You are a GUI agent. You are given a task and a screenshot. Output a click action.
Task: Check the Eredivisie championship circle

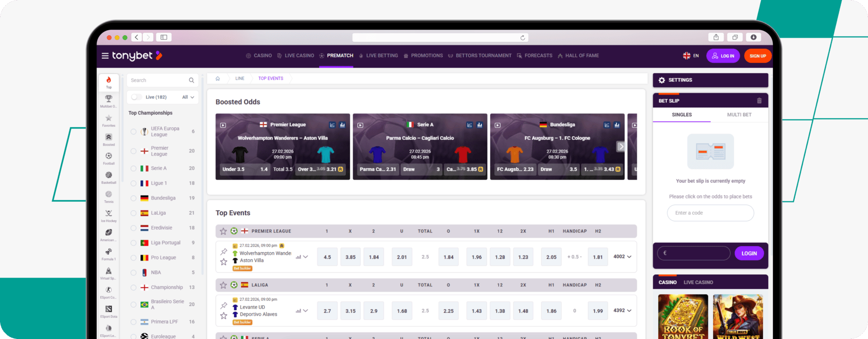(x=134, y=228)
